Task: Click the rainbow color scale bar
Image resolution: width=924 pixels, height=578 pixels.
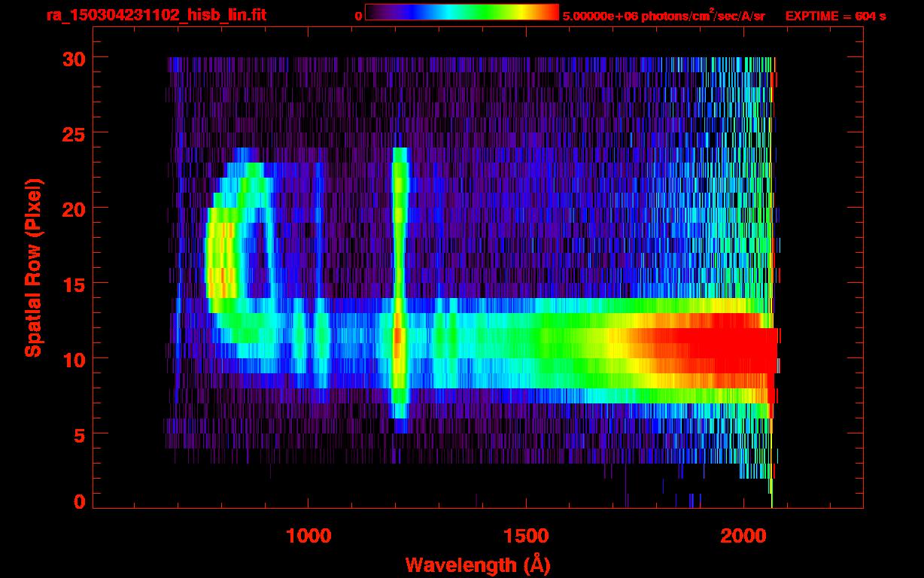Action: tap(462, 13)
